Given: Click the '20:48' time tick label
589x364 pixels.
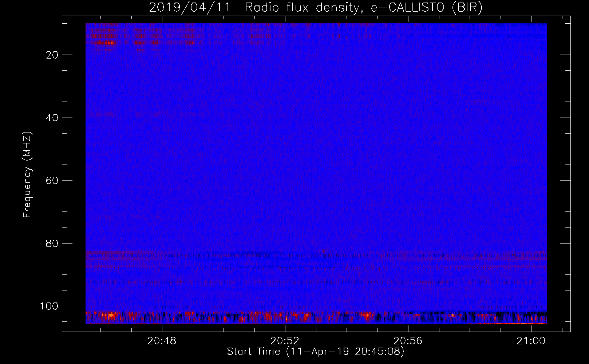Looking at the screenshot, I should 162,341.
